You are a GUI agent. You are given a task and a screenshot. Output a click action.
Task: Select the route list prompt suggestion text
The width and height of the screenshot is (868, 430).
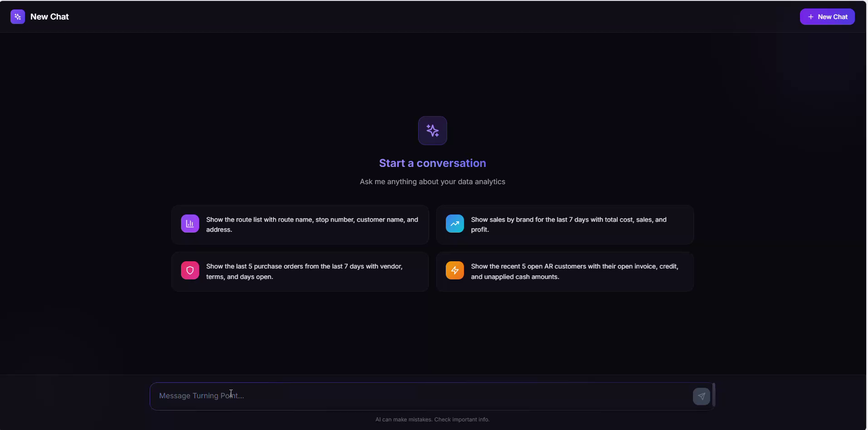(x=312, y=225)
